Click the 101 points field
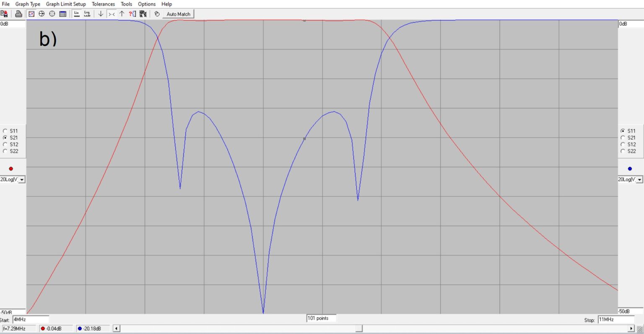The height and width of the screenshot is (334, 644). [321, 318]
